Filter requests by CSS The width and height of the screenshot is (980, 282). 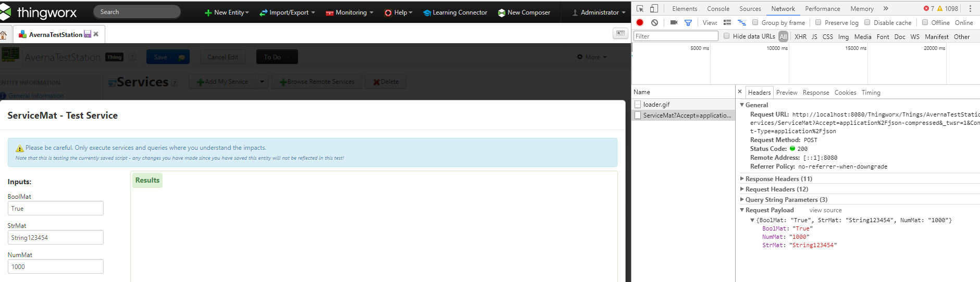828,36
